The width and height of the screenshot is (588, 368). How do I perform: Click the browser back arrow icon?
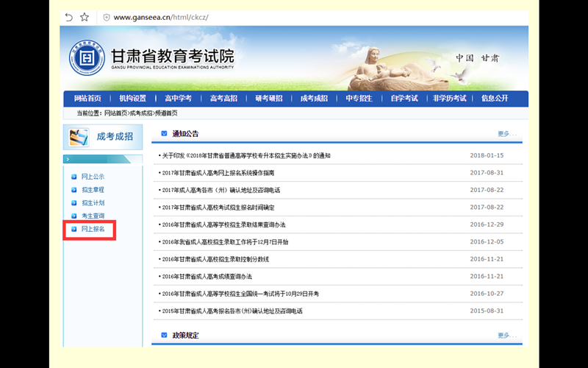click(68, 17)
